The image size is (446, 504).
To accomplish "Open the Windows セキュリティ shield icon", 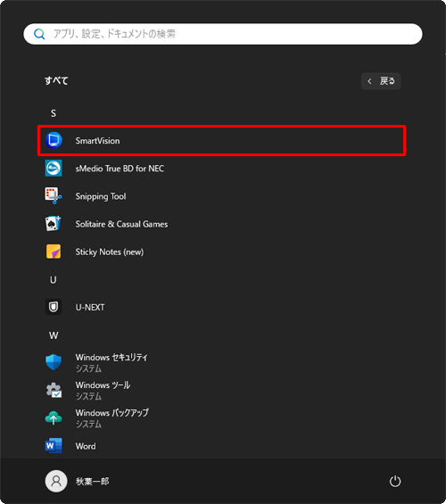I will click(54, 362).
